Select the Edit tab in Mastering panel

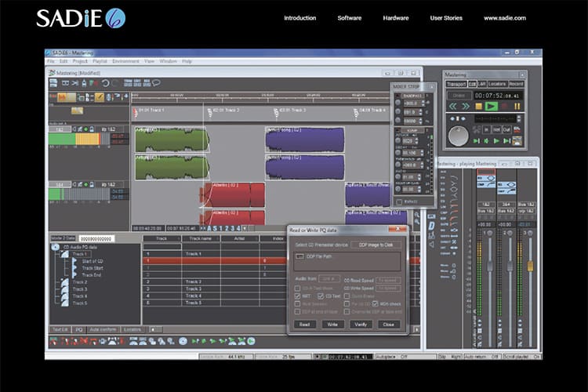tap(472, 84)
